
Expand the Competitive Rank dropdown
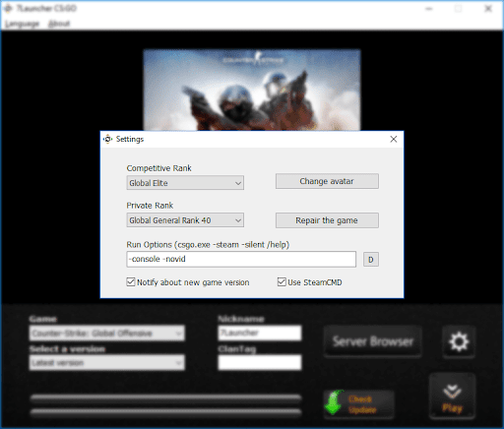185,183
